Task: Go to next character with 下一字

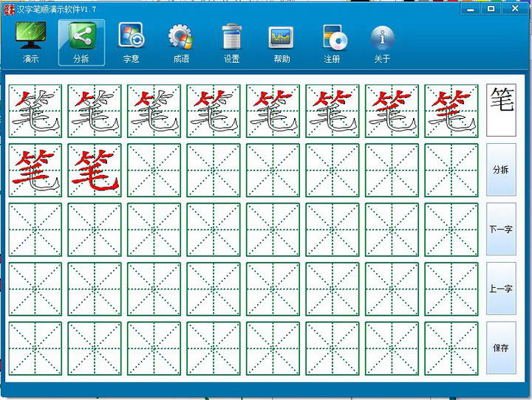Action: pos(501,229)
